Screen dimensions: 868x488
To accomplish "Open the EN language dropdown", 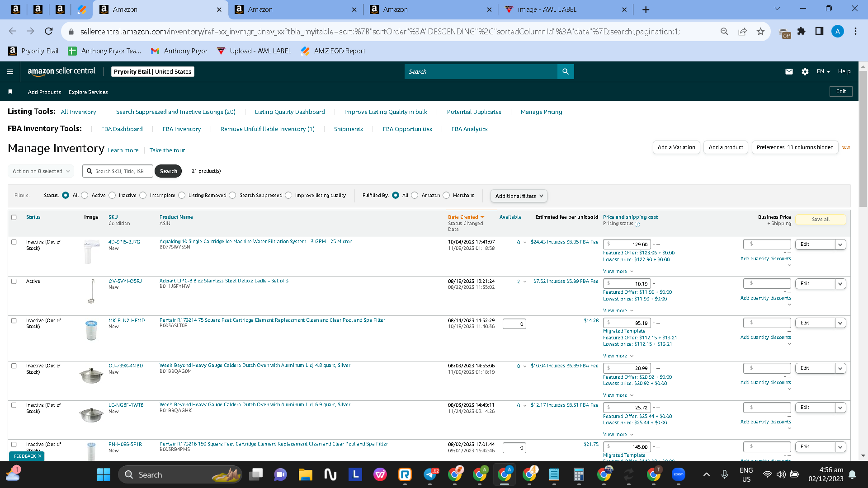I will pyautogui.click(x=823, y=71).
